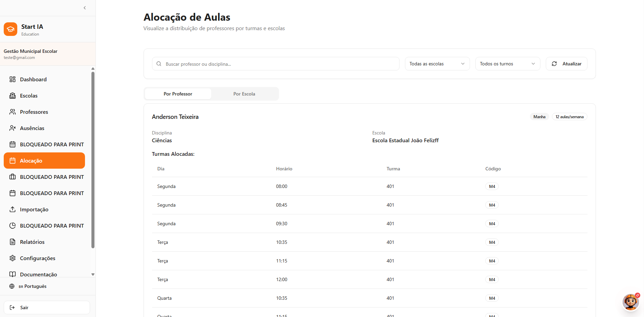The width and height of the screenshot is (644, 317).
Task: Click the Alocação calendar icon
Action: point(13,161)
